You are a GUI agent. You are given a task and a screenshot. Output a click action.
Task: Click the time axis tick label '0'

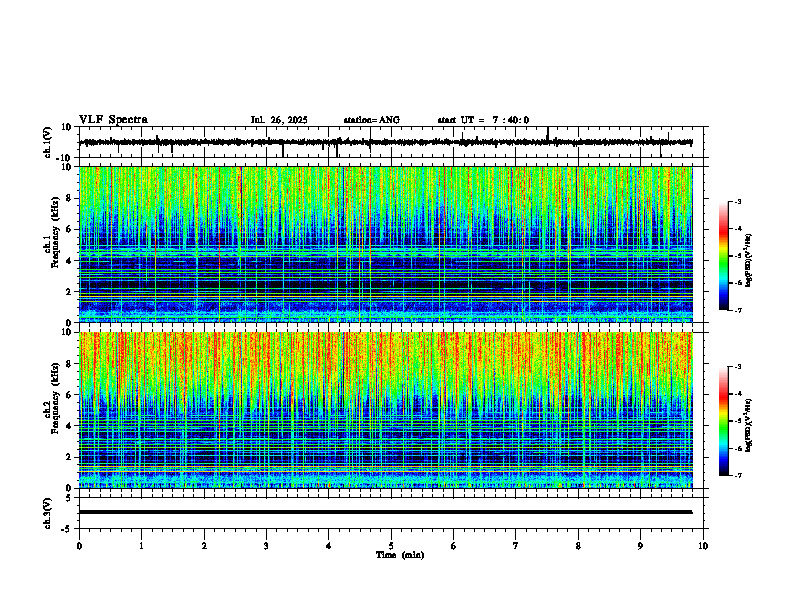[x=79, y=546]
